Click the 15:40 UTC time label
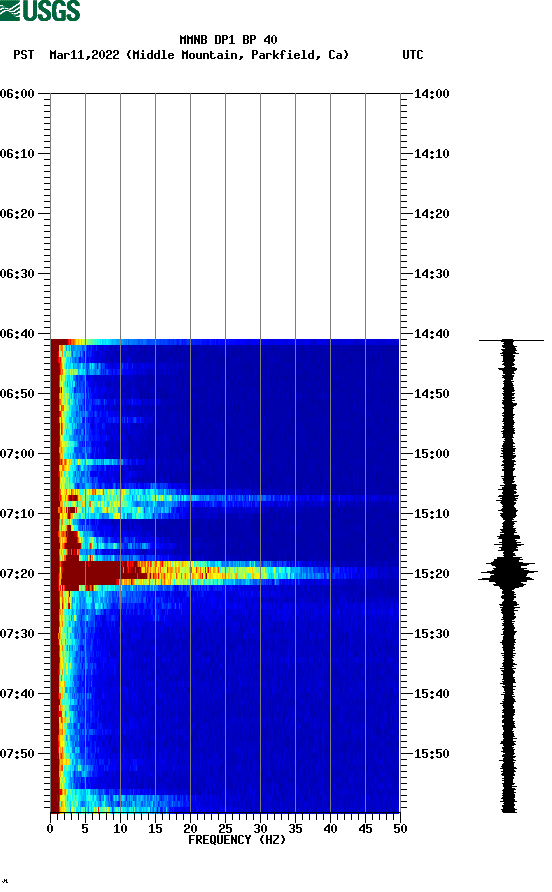The image size is (552, 892). [432, 694]
